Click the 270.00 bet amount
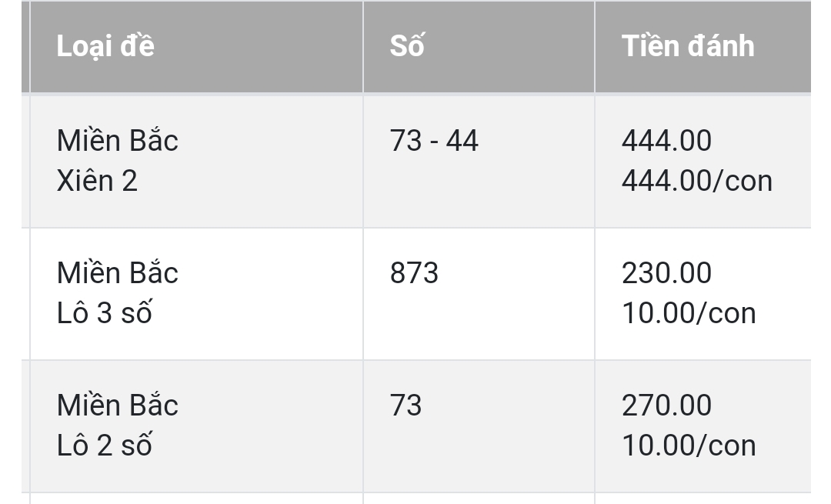This screenshot has height=504, width=831. coord(666,406)
